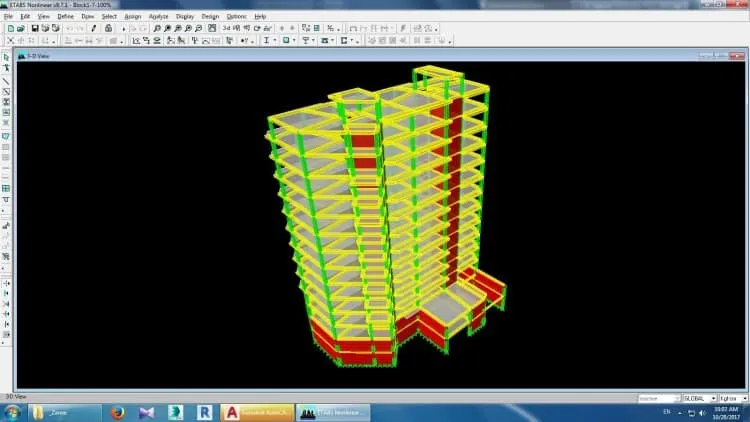Click the ETABS Nonlinear taskbar button
Viewport: 750px width, 422px height.
(x=333, y=412)
